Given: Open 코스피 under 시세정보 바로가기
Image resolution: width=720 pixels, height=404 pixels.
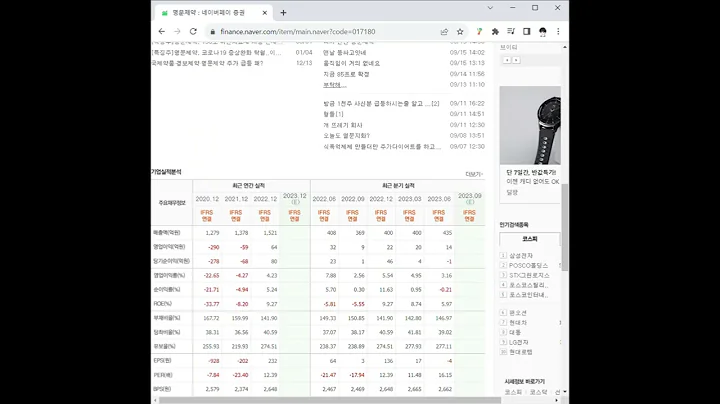Looking at the screenshot, I should [x=513, y=392].
